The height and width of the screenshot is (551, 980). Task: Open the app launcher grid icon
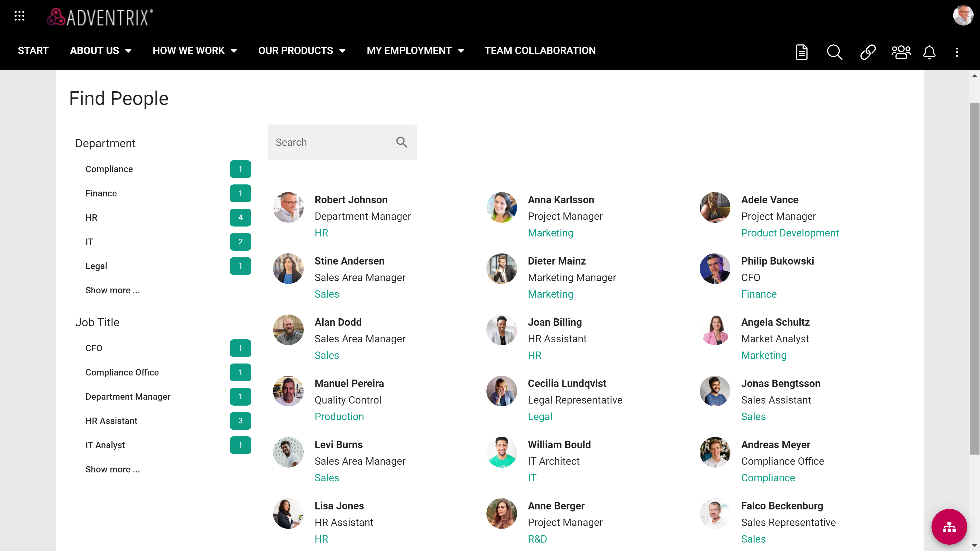pyautogui.click(x=19, y=16)
